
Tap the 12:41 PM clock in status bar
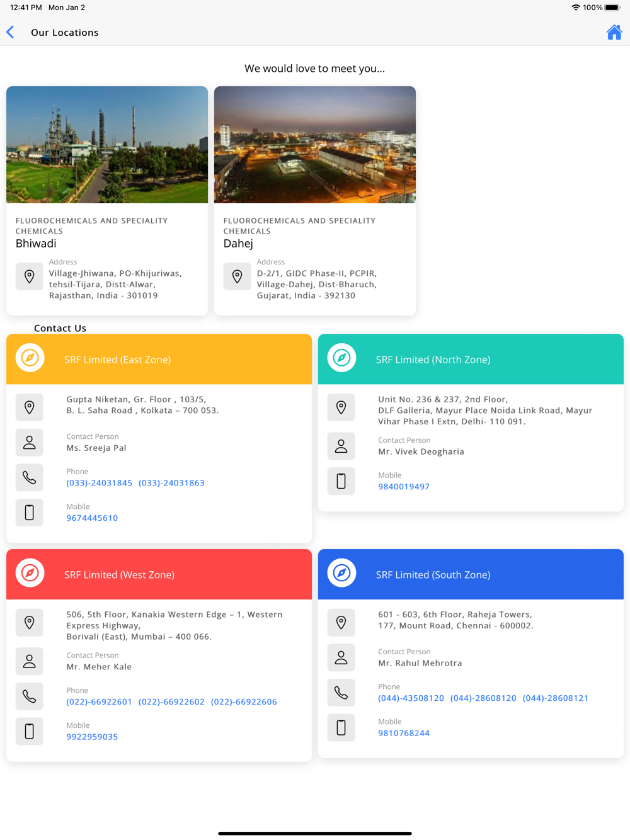click(26, 8)
